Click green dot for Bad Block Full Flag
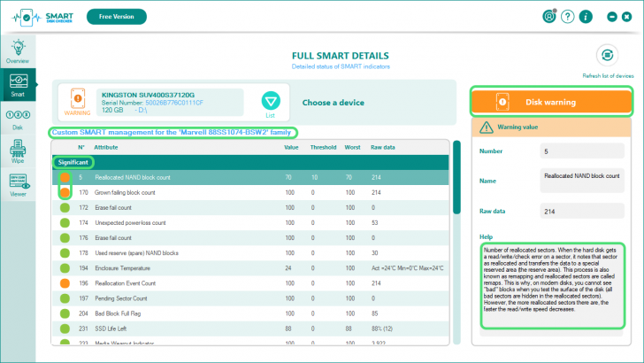 click(x=65, y=313)
